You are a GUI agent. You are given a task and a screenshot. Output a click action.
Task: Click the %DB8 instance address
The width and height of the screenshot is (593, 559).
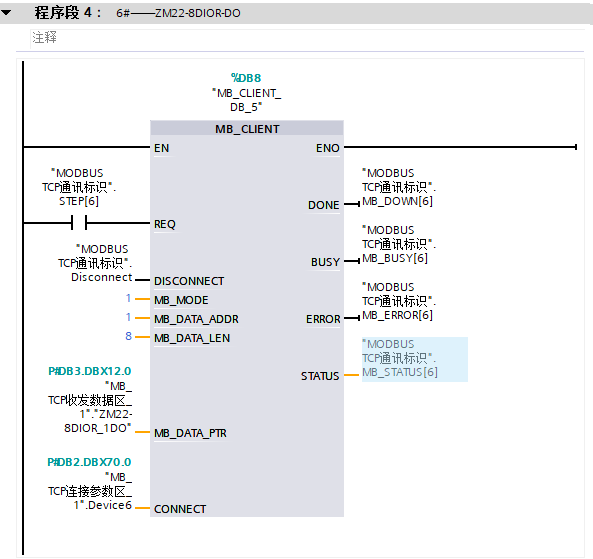[246, 78]
